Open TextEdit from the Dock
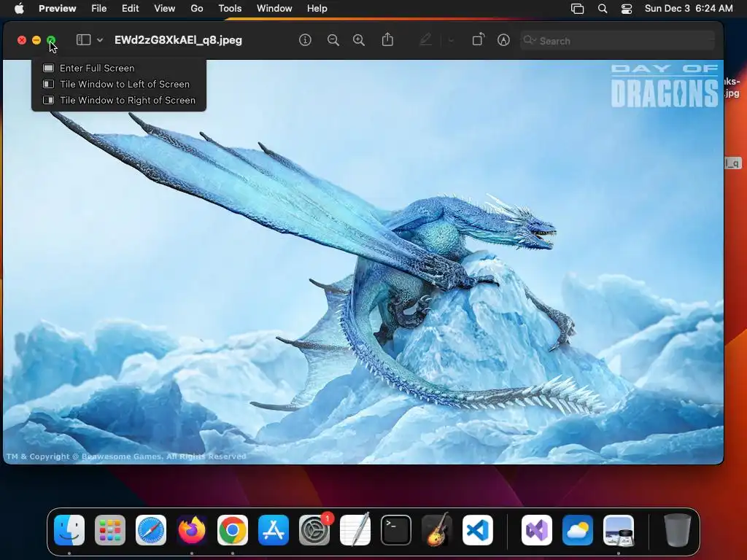 pyautogui.click(x=355, y=530)
